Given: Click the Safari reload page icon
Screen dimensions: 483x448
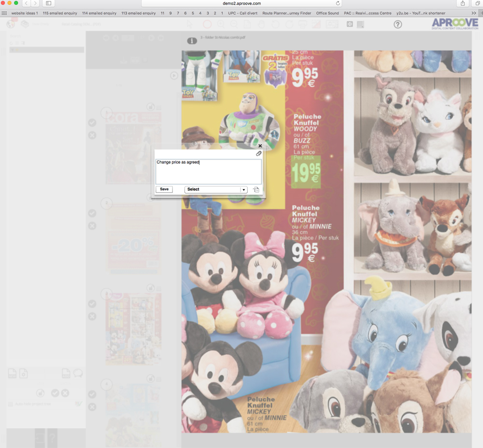Looking at the screenshot, I should tap(337, 3).
